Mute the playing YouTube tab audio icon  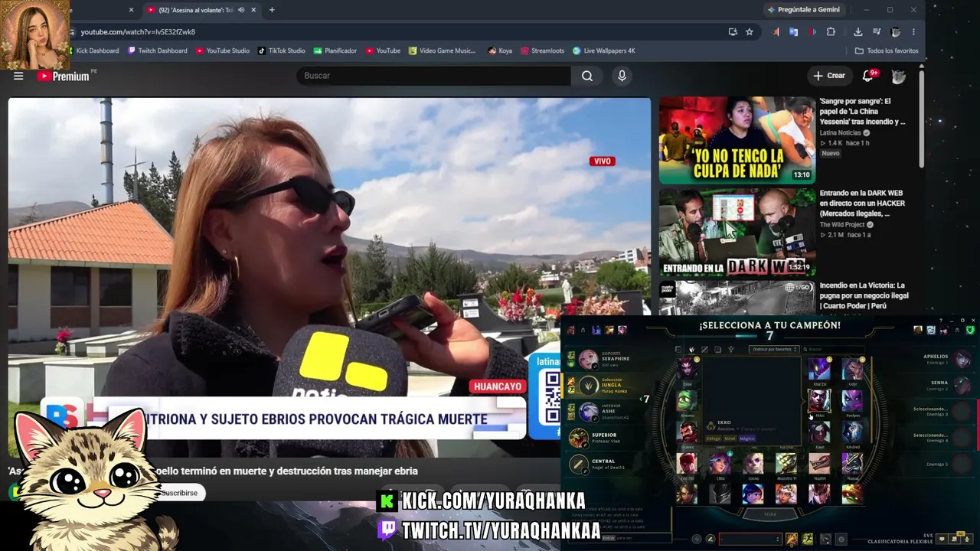[241, 10]
